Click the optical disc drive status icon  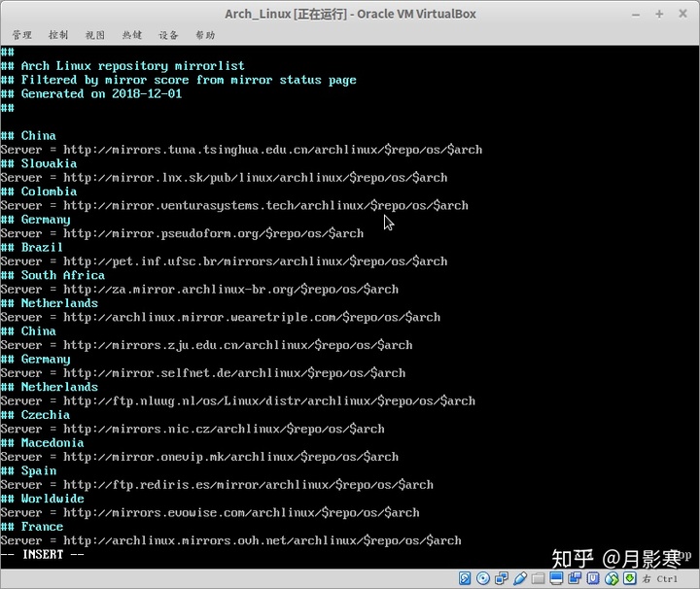(x=483, y=578)
